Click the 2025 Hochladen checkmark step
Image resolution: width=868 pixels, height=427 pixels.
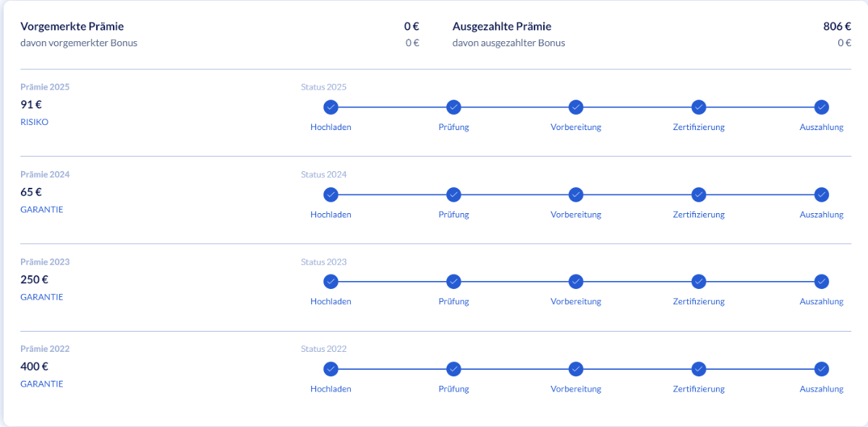tap(331, 107)
